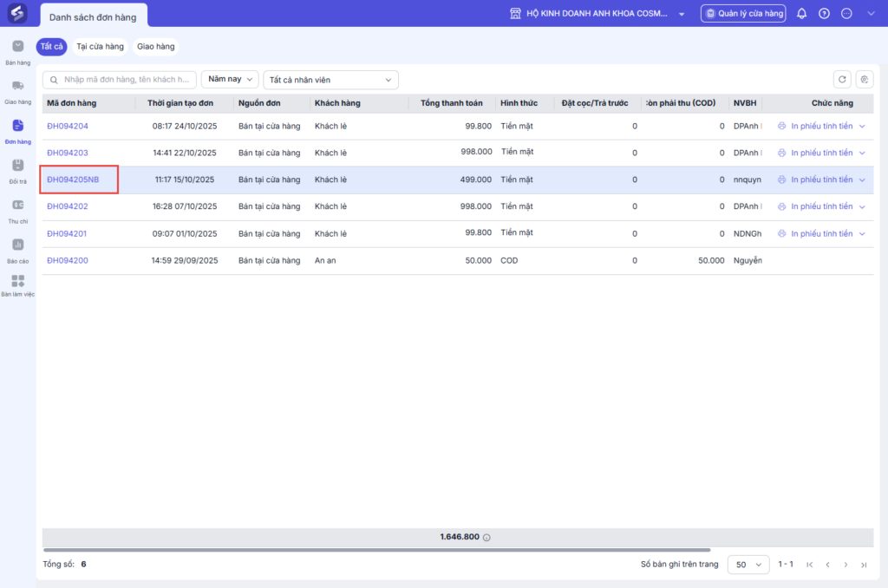Open the Tất cả nhân viên dropdown
The height and width of the screenshot is (588, 888).
point(330,80)
